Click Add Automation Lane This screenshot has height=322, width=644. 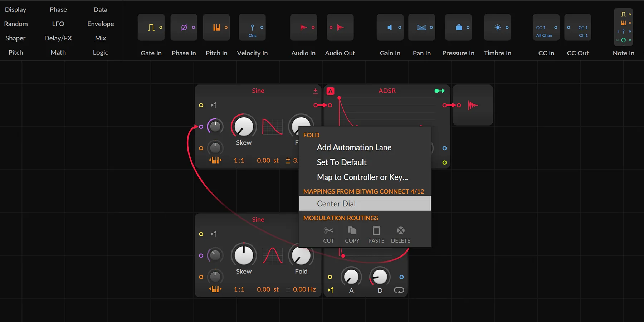coord(354,147)
